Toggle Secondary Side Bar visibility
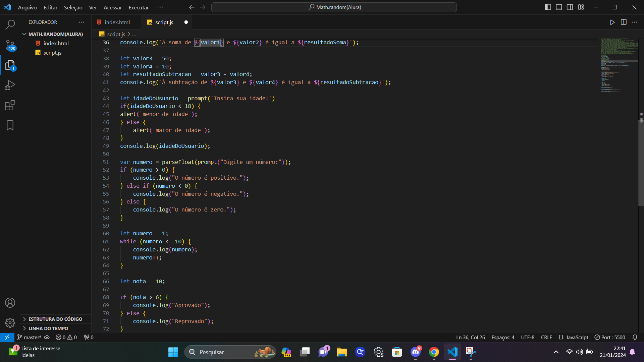644x362 pixels. pyautogui.click(x=570, y=7)
